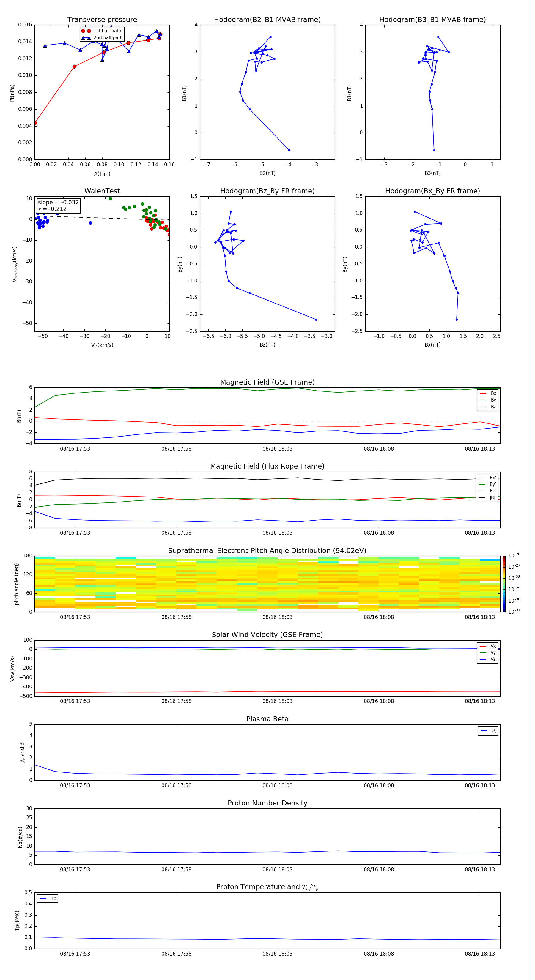Click the 'Solar Wind Velocity (GSE Frame)' title
Viewport: 535px width, 980px height.
point(267,635)
